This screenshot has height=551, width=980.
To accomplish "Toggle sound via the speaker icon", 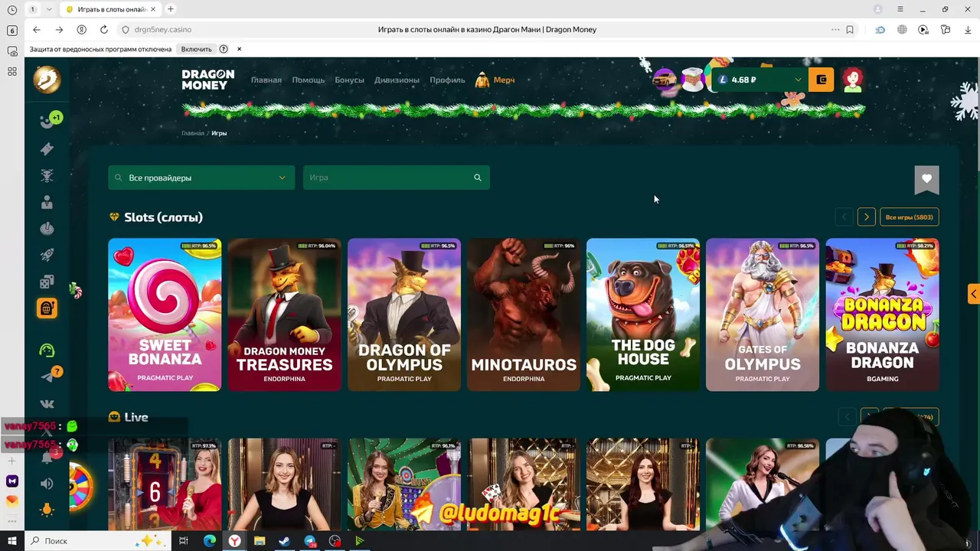I will click(x=47, y=484).
